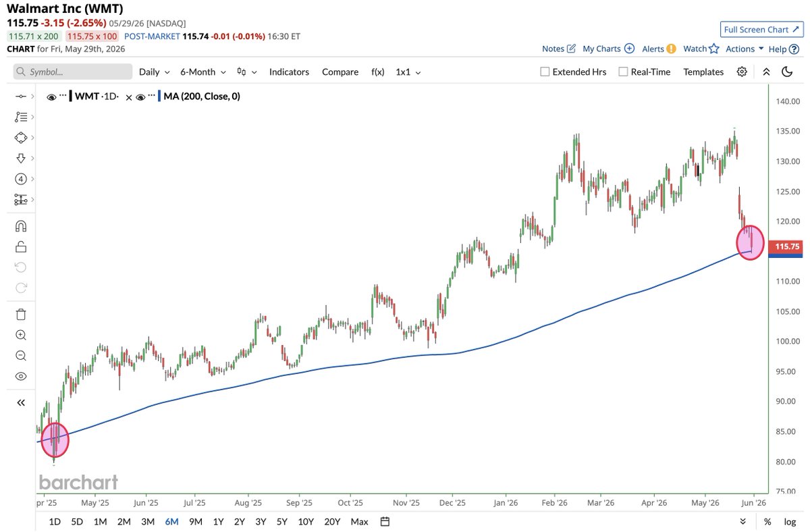Open the circled number 4 annotation tool
The height and width of the screenshot is (532, 810).
click(x=20, y=179)
